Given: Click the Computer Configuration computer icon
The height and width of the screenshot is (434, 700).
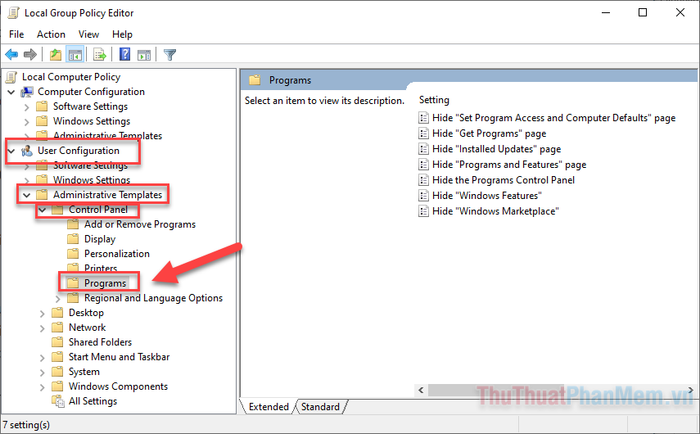Looking at the screenshot, I should (x=27, y=92).
